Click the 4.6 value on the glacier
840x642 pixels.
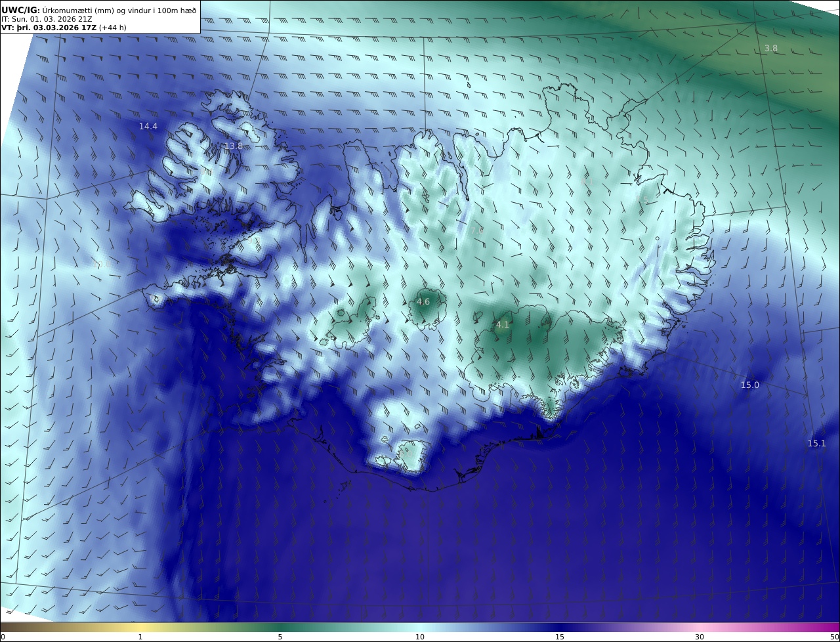[423, 302]
